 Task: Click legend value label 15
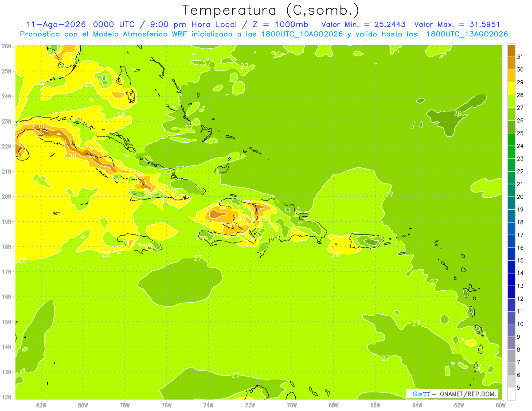point(520,260)
